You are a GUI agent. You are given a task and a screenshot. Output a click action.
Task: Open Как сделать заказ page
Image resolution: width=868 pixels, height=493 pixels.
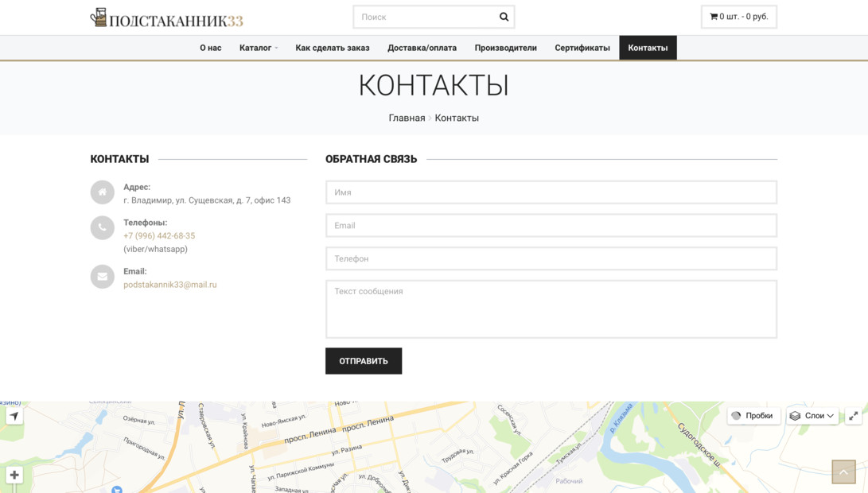(332, 48)
